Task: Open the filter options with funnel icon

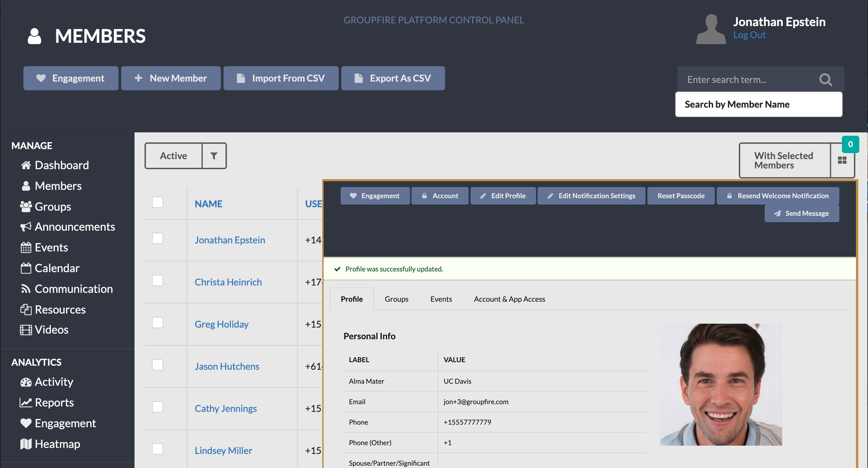Action: pos(214,156)
